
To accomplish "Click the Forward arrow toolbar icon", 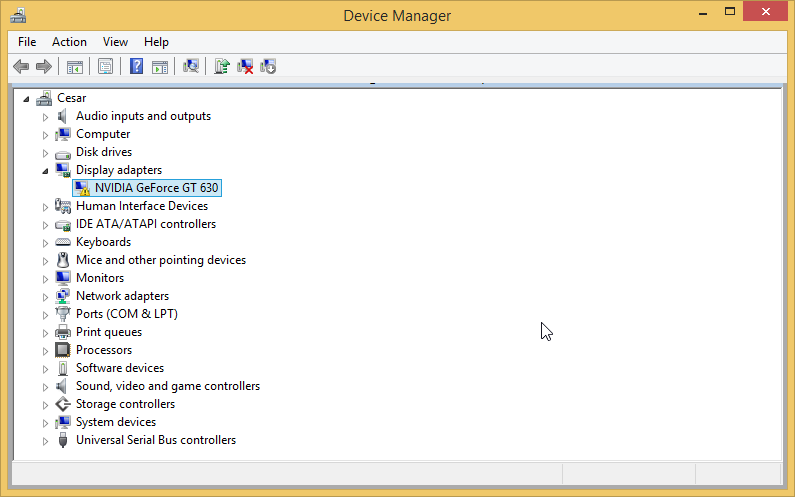I will click(x=44, y=66).
